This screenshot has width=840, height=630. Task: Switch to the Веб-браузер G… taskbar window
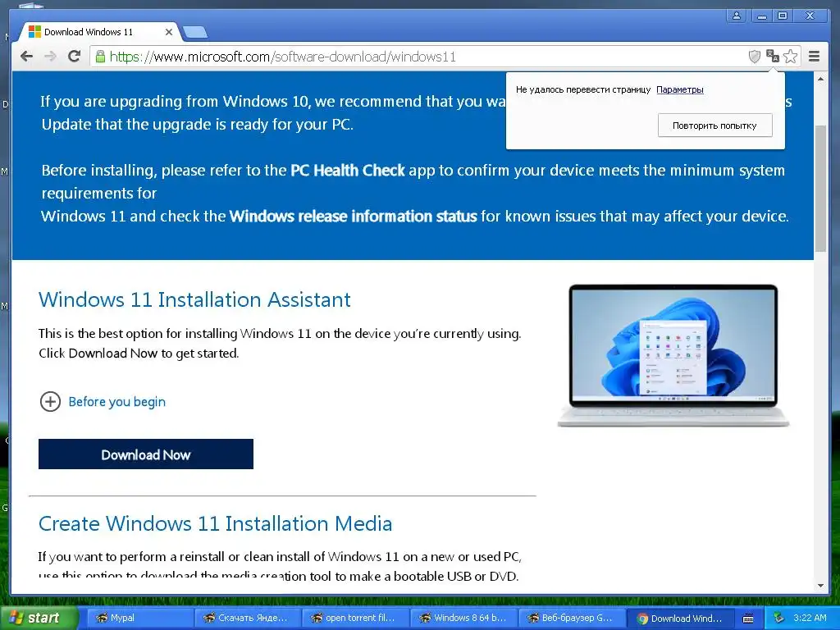[x=572, y=618]
